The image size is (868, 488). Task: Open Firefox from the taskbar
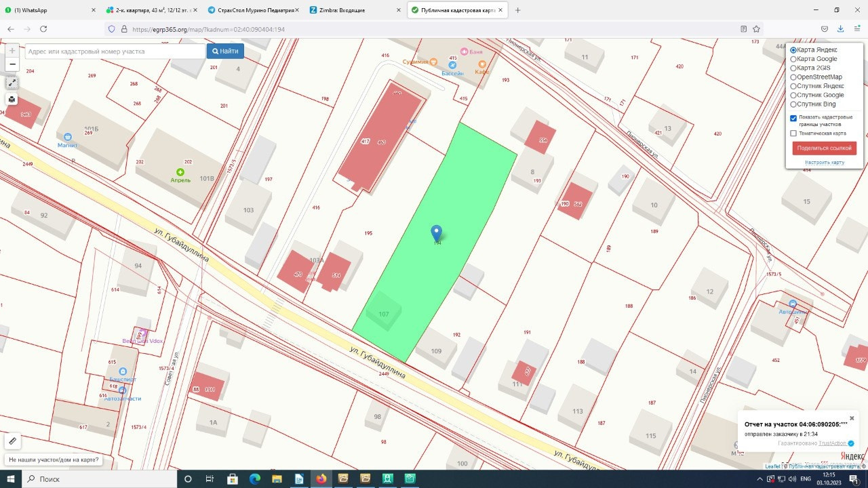[x=321, y=479]
